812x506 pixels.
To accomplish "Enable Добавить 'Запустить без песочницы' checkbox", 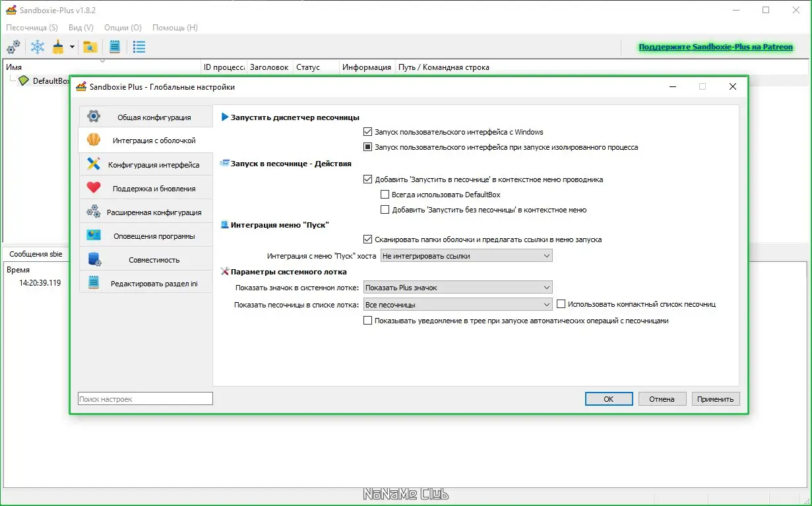I will tap(385, 210).
